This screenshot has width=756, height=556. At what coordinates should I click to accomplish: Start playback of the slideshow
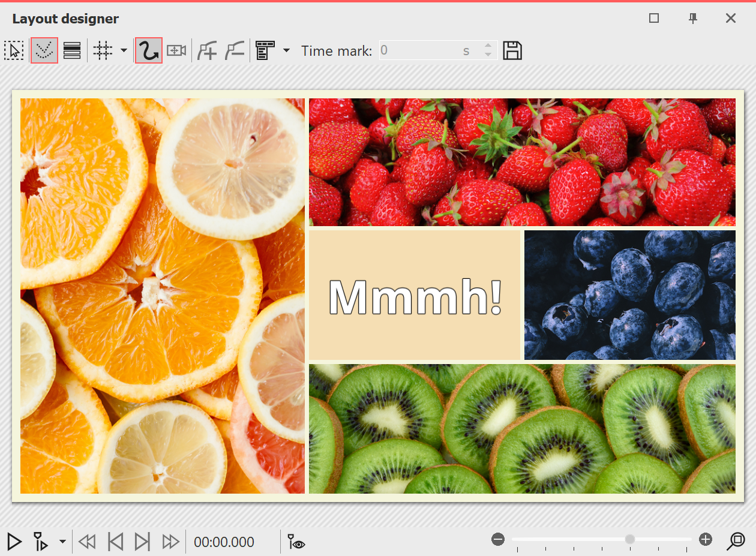13,542
